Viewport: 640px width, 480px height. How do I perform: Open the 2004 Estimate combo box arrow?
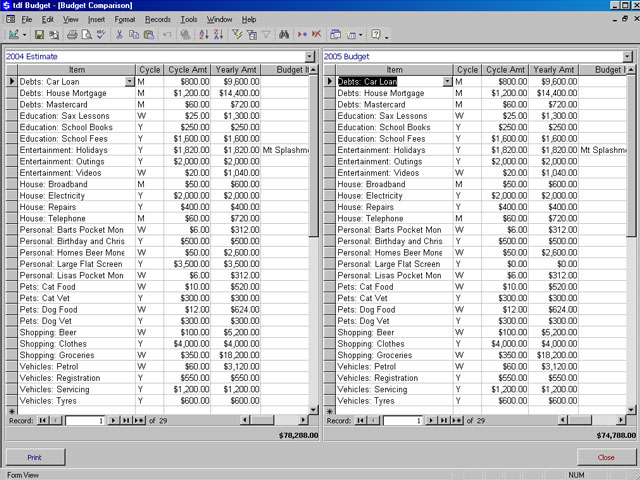click(x=310, y=56)
